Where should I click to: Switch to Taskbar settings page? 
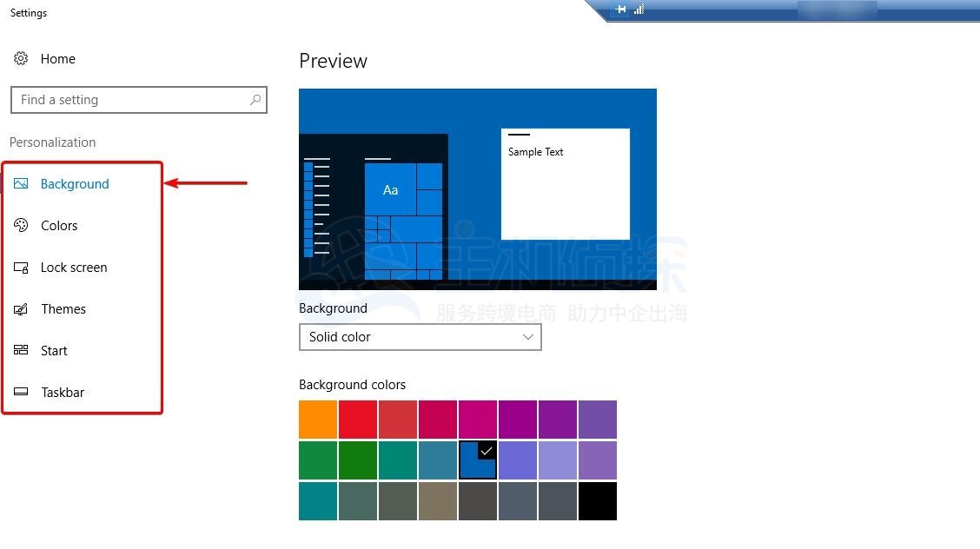61,392
